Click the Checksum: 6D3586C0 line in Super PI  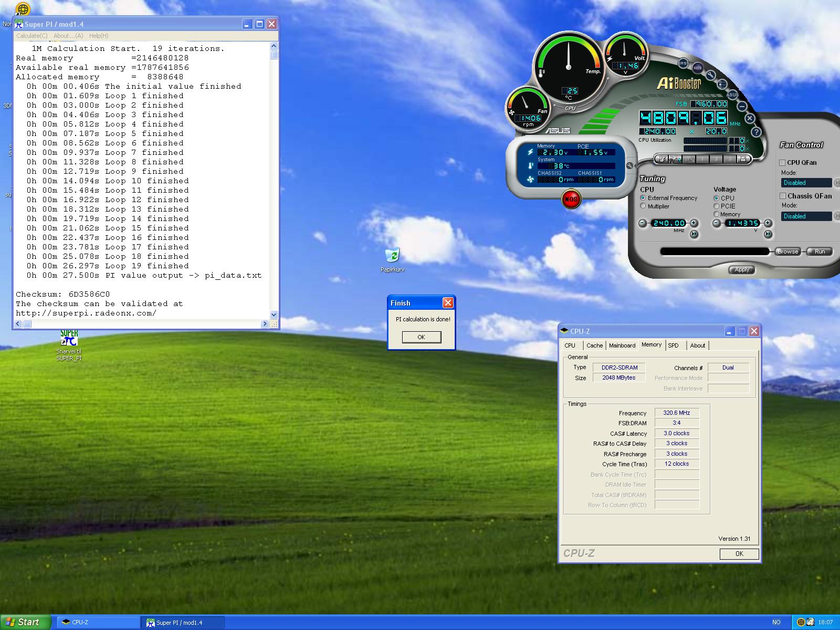63,294
